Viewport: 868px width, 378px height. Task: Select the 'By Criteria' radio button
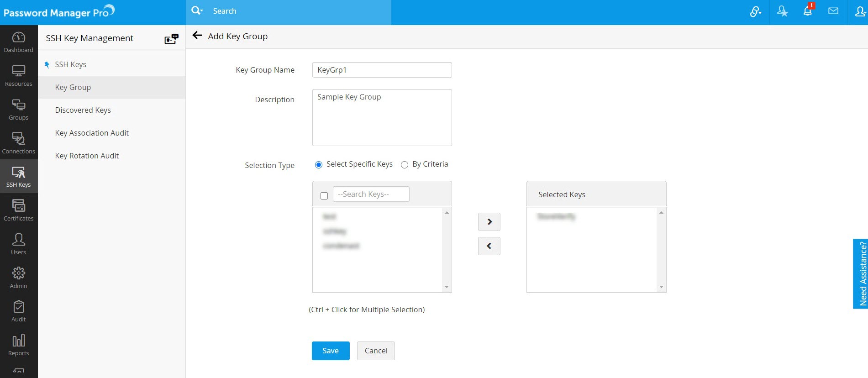point(405,165)
